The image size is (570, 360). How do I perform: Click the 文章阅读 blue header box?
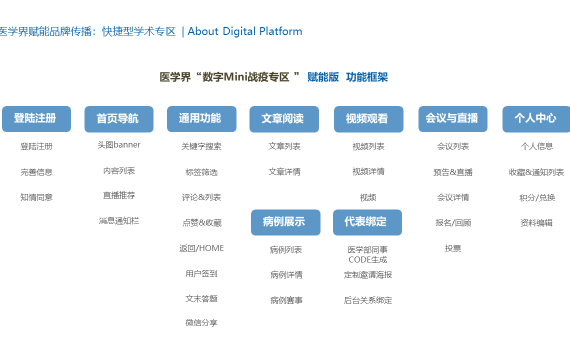[x=284, y=119]
